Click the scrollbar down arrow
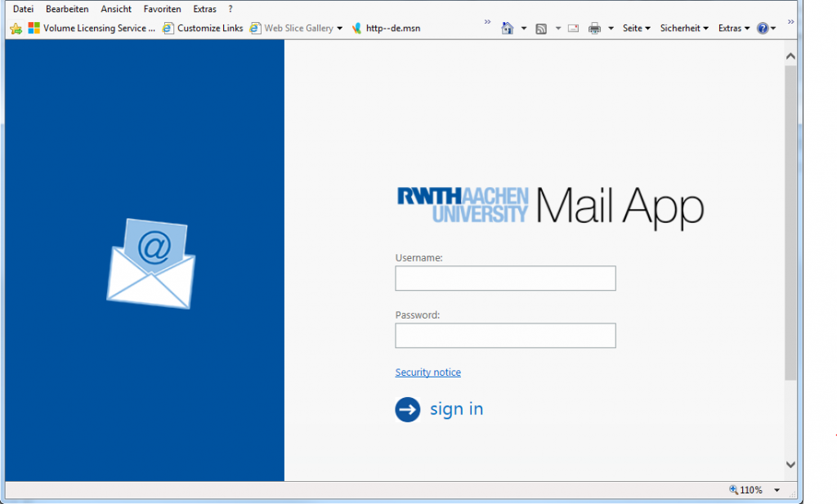This screenshot has width=837, height=504. pos(790,464)
